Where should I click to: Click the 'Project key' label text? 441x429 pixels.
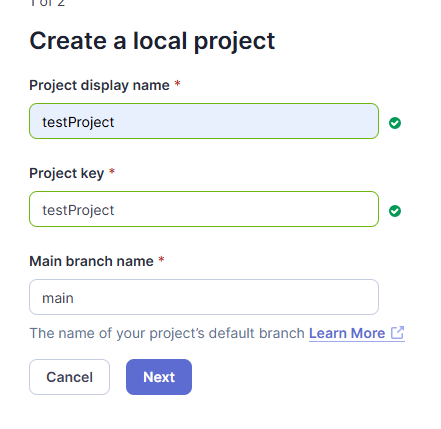click(67, 173)
